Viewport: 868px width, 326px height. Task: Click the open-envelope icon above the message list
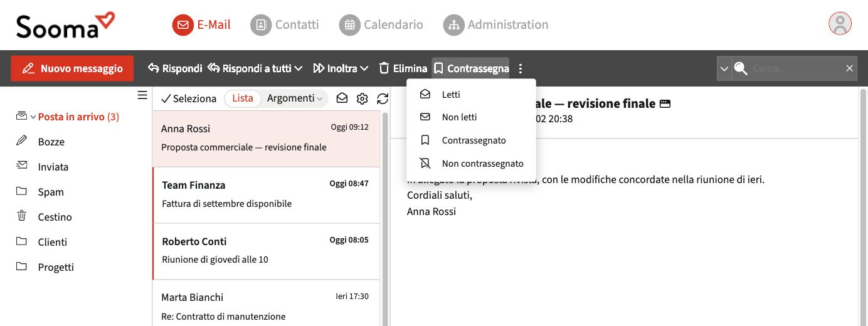(342, 98)
